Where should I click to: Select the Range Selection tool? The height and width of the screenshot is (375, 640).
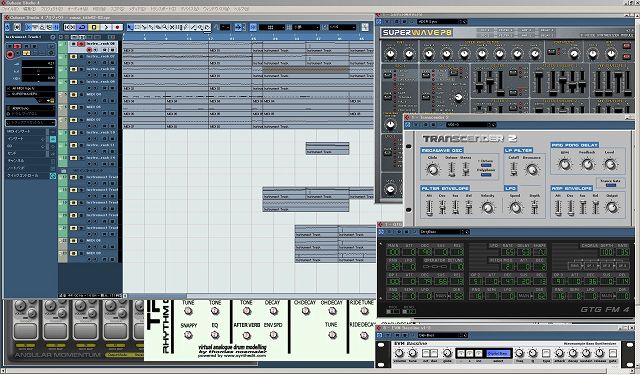click(x=138, y=27)
